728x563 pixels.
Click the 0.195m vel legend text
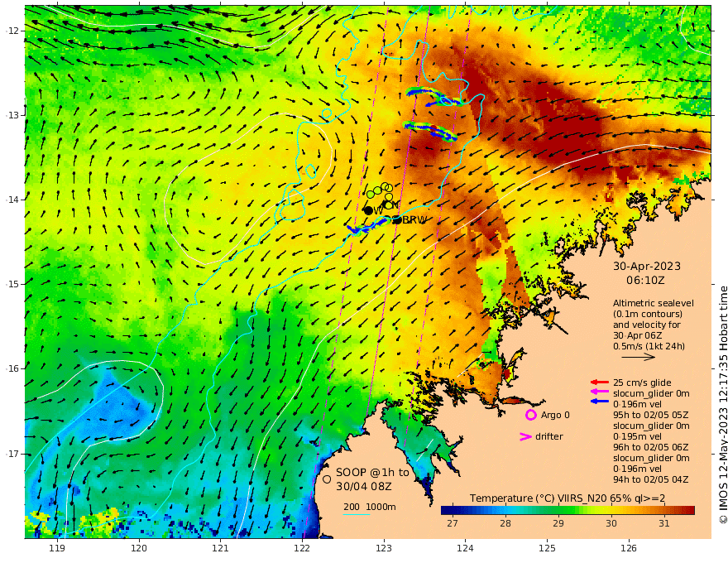(x=638, y=436)
